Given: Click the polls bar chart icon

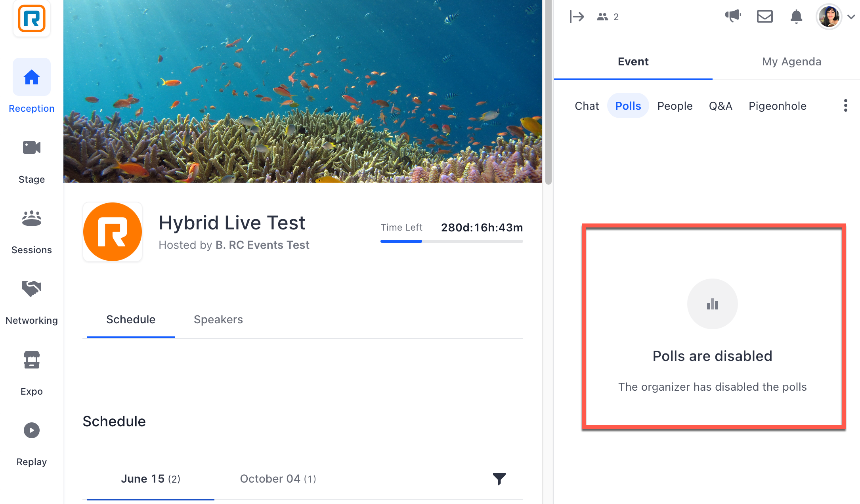Looking at the screenshot, I should pos(713,304).
